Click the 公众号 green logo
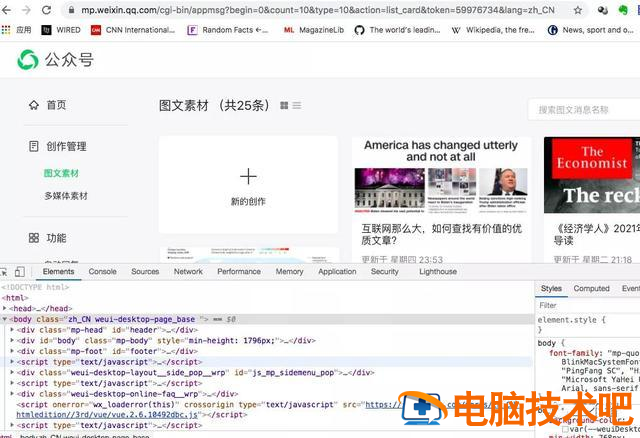640x438 pixels. pyautogui.click(x=28, y=60)
